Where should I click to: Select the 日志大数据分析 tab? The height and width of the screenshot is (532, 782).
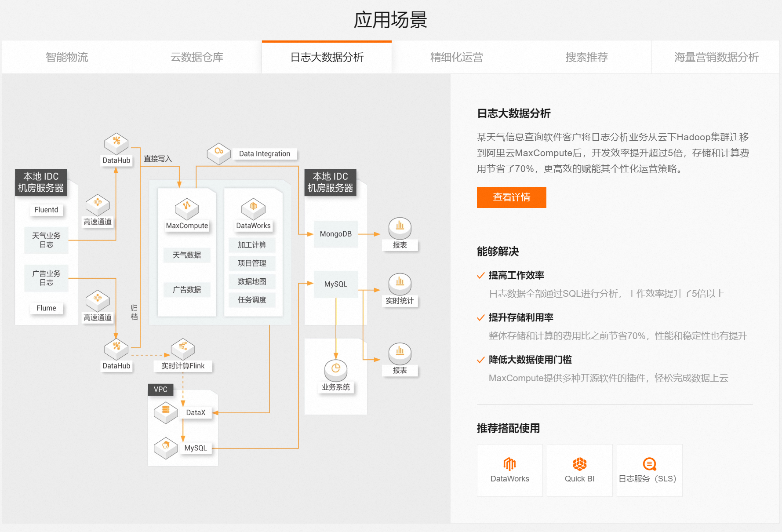tap(327, 57)
